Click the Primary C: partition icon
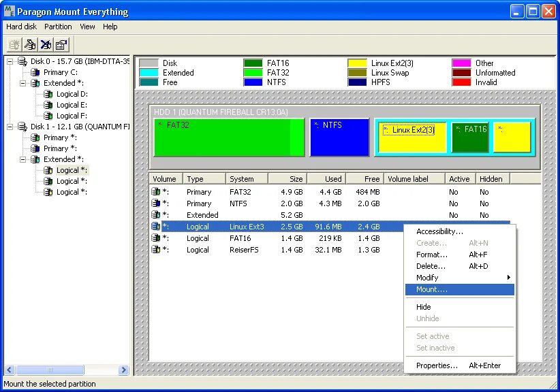Screen dimensions: 560x392 (35, 72)
